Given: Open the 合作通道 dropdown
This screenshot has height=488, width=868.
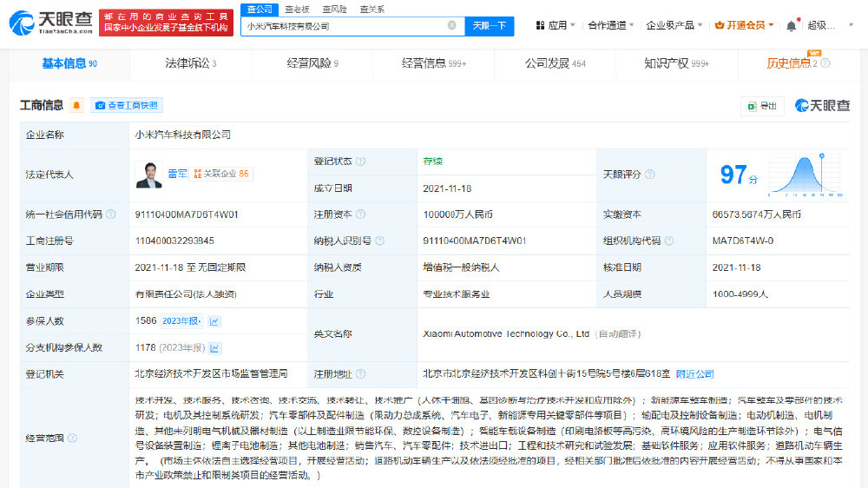Looking at the screenshot, I should (x=610, y=25).
